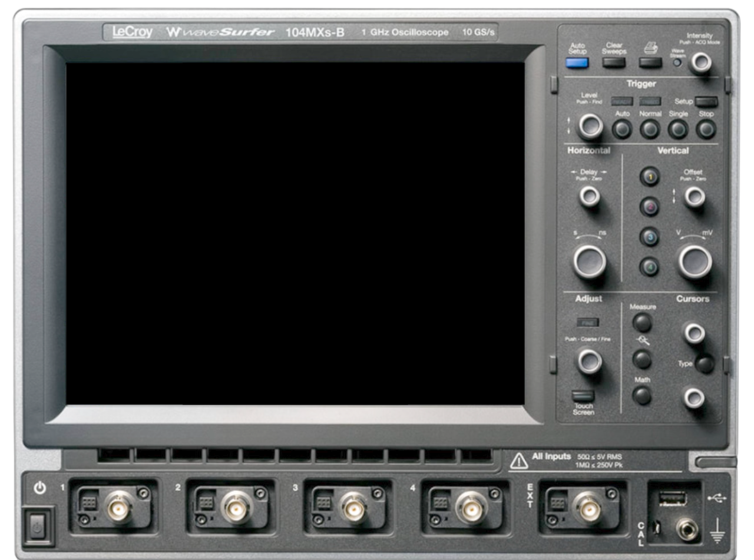
Task: Toggle Fine adjust mode
Action: pos(589,323)
